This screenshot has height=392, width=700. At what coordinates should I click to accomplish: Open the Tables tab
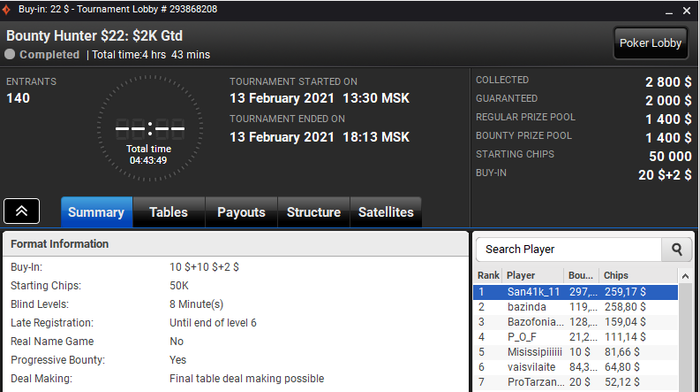click(x=169, y=212)
